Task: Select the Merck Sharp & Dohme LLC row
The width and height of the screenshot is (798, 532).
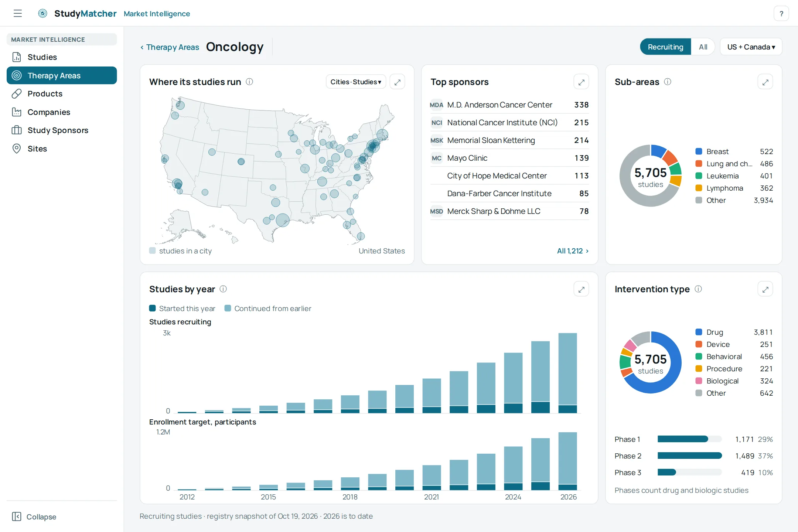Action: tap(509, 211)
